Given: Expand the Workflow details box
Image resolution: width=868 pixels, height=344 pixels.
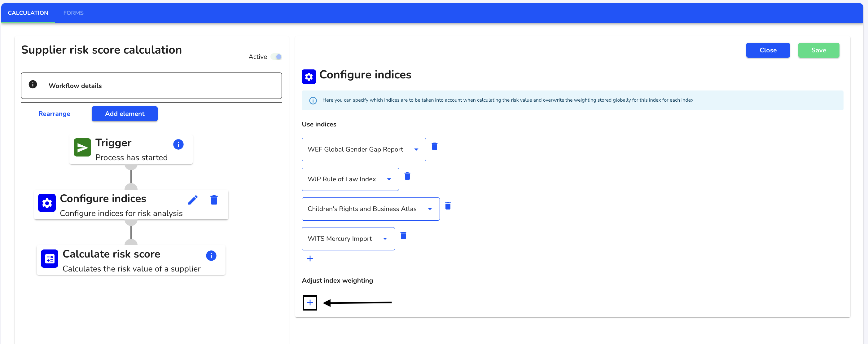Looking at the screenshot, I should (x=151, y=86).
